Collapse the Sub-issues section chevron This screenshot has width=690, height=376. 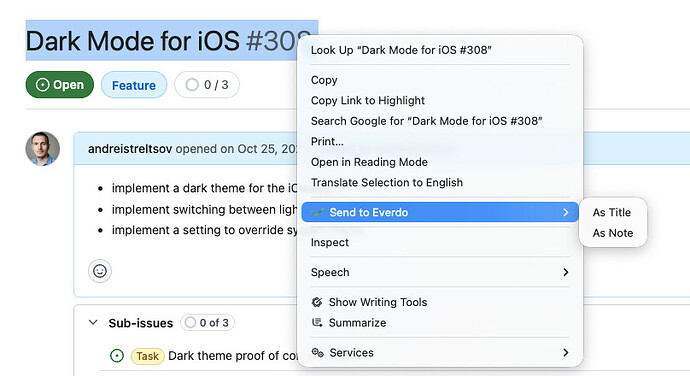click(x=93, y=323)
